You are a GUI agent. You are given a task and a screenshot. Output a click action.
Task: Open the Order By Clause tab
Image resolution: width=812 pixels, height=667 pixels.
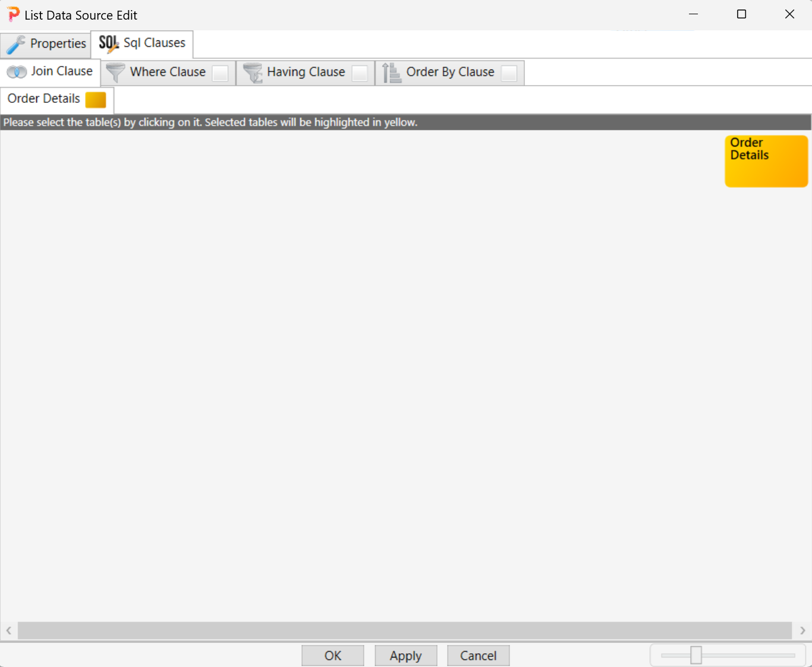(450, 73)
